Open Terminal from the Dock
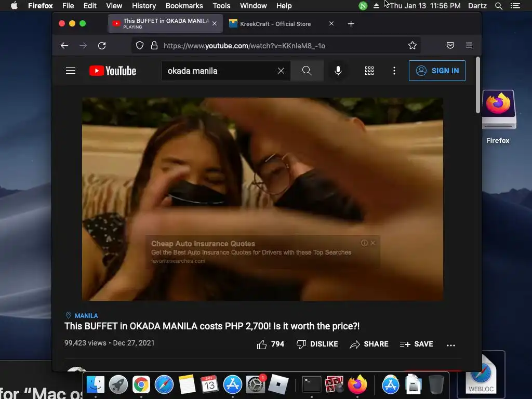532x399 pixels. (x=312, y=384)
